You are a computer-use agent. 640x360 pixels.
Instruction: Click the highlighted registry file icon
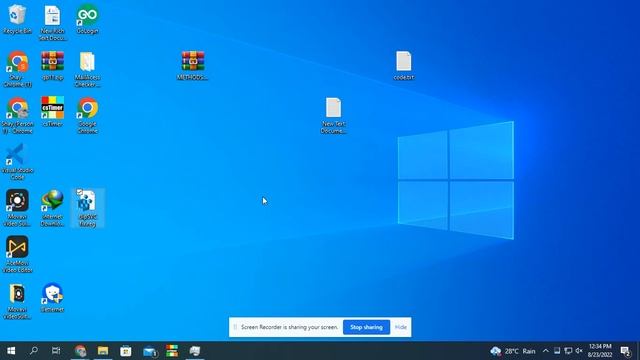click(87, 208)
